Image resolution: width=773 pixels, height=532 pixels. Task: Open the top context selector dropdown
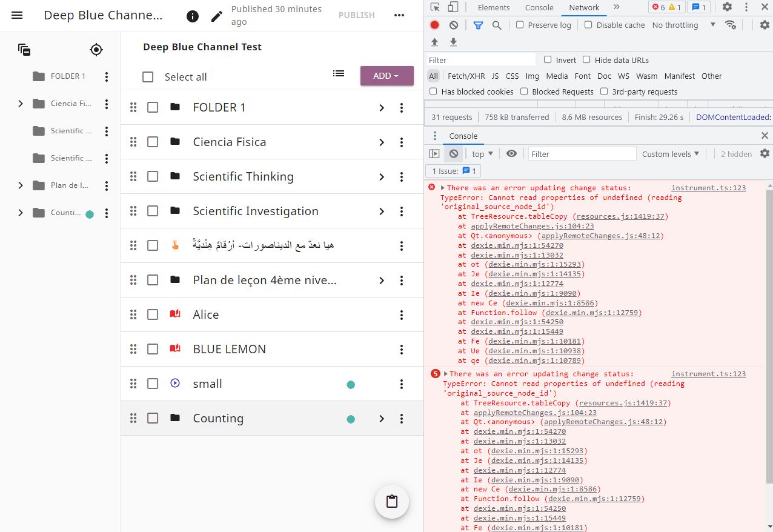point(483,154)
